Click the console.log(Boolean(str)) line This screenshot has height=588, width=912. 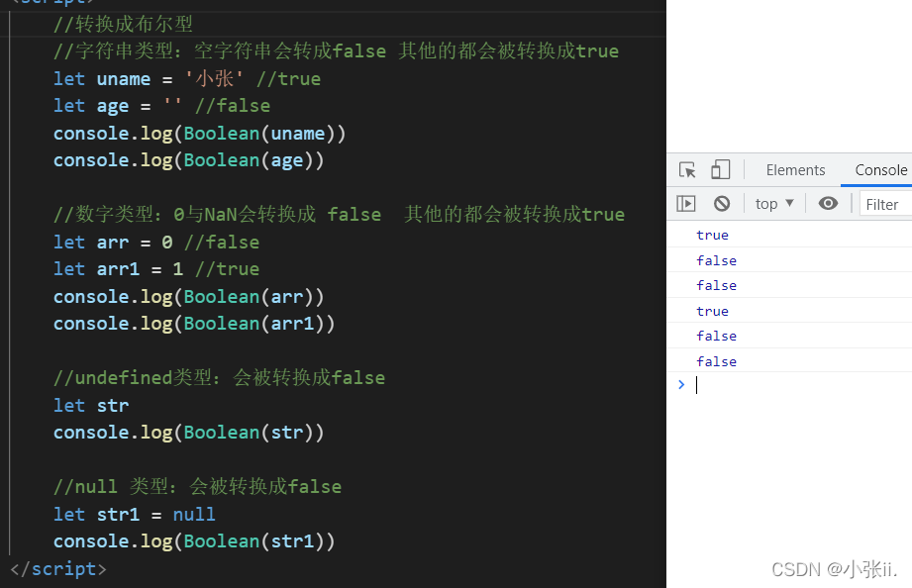188,433
